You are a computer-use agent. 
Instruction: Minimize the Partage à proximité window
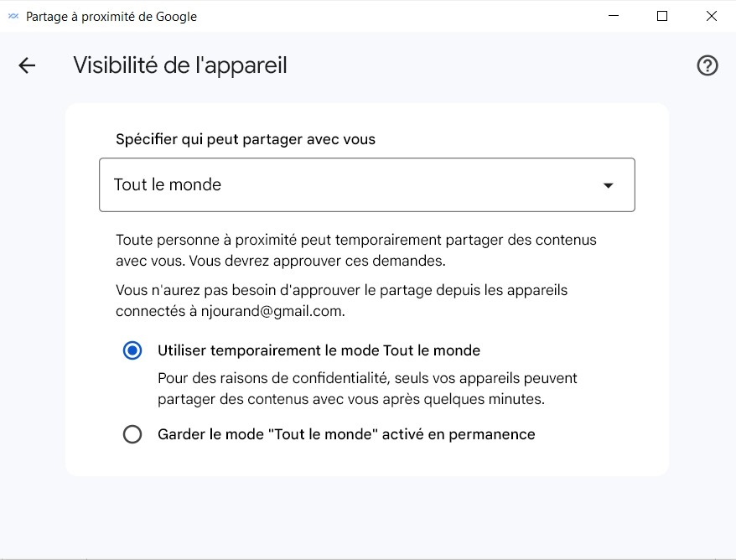point(614,16)
